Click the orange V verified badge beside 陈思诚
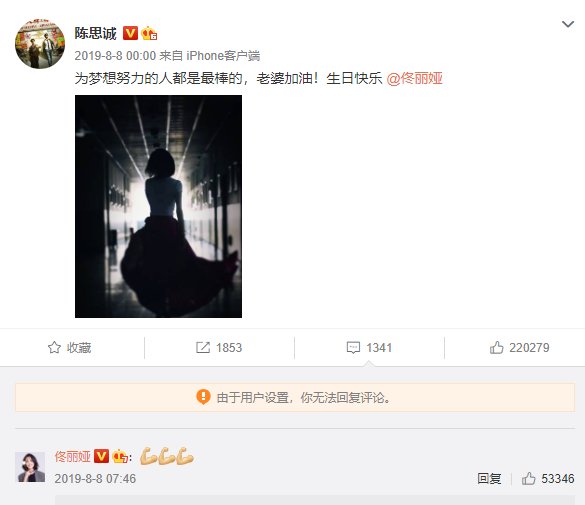Screen dimensions: 585x505 tap(130, 34)
